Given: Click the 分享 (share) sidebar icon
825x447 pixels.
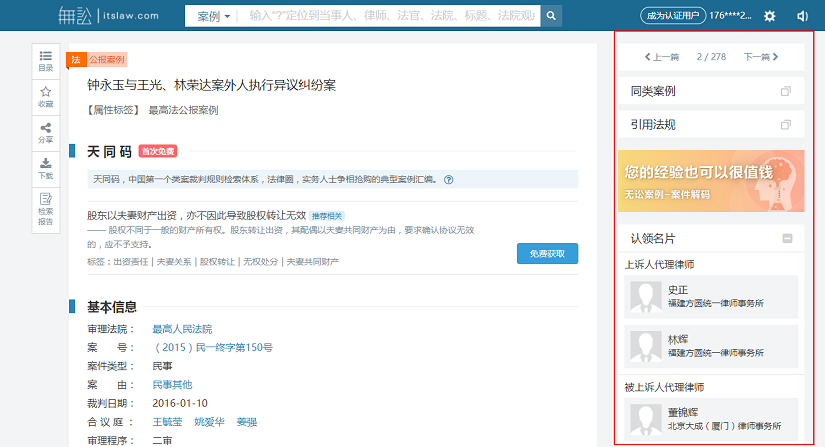Looking at the screenshot, I should click(x=46, y=132).
